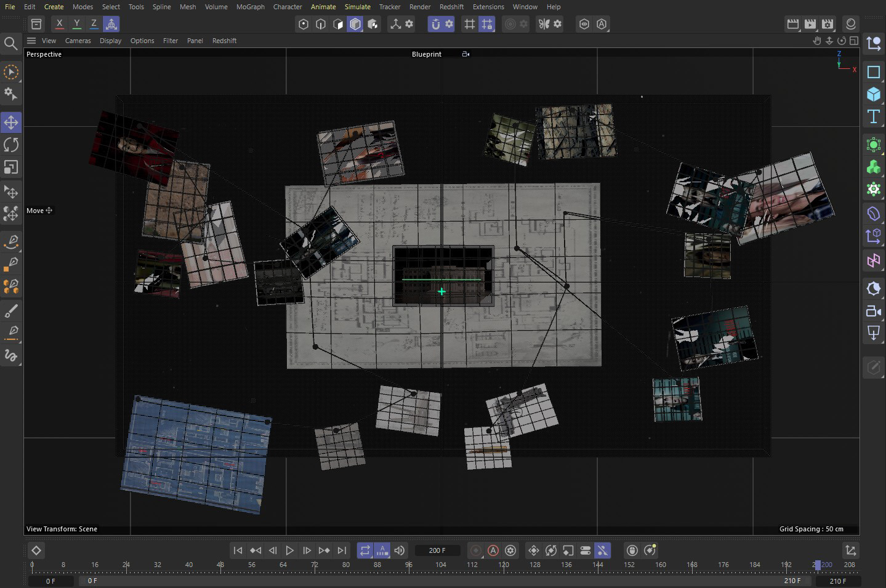The width and height of the screenshot is (886, 588).
Task: Toggle the X axis lock
Action: coord(59,24)
